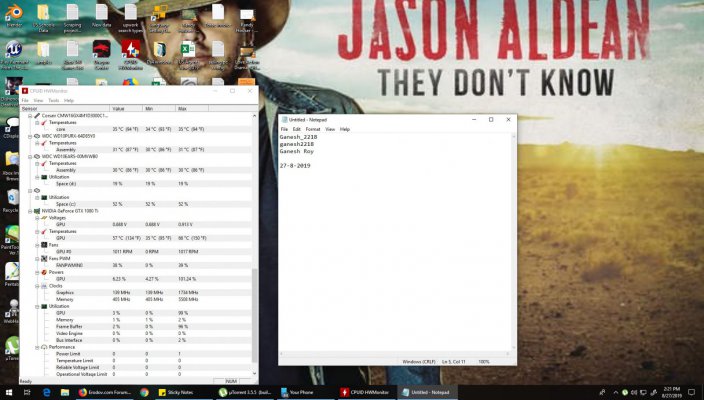Open Task View from the taskbar

coord(27,392)
